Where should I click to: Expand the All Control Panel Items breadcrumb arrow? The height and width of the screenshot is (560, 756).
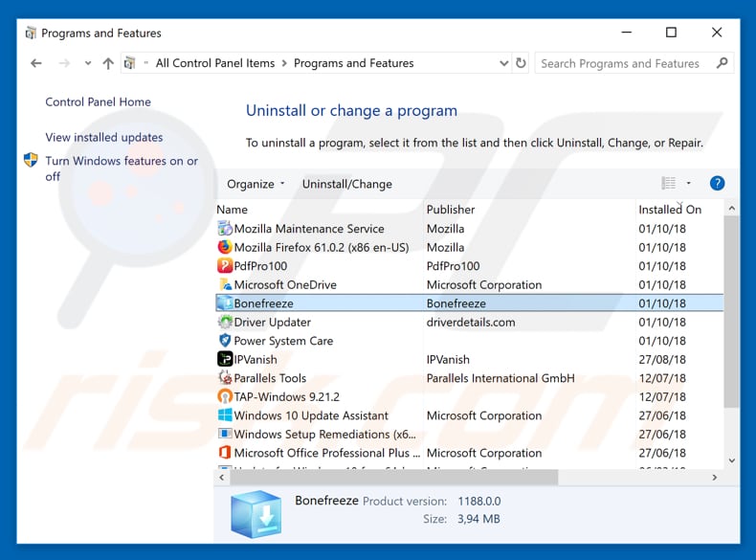(284, 63)
